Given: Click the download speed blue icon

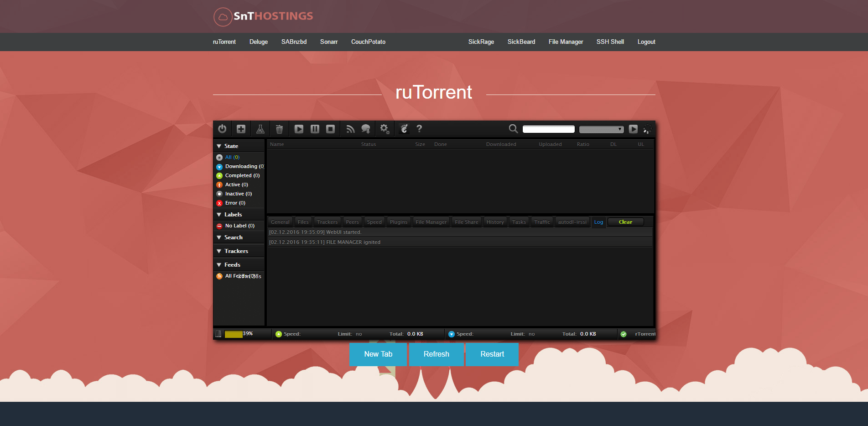Looking at the screenshot, I should (x=452, y=334).
